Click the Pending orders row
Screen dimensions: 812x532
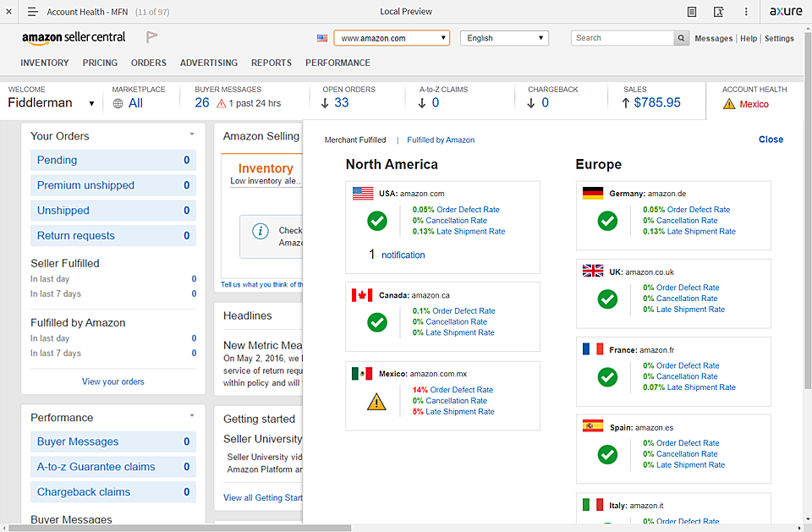(x=112, y=160)
